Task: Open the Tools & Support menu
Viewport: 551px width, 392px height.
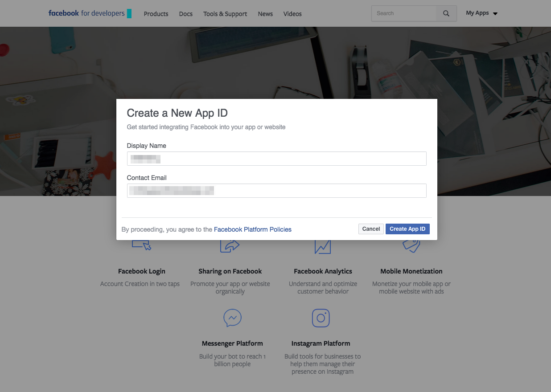Action: 225,14
